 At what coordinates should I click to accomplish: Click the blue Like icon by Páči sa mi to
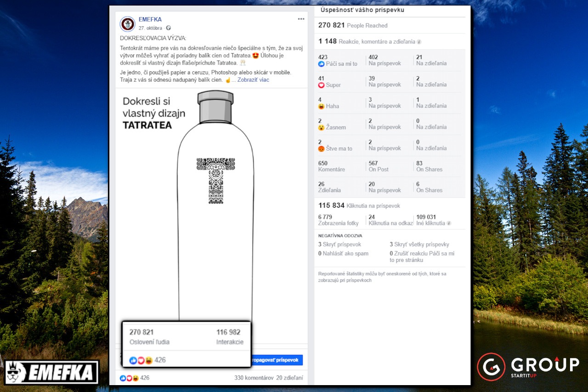[322, 64]
